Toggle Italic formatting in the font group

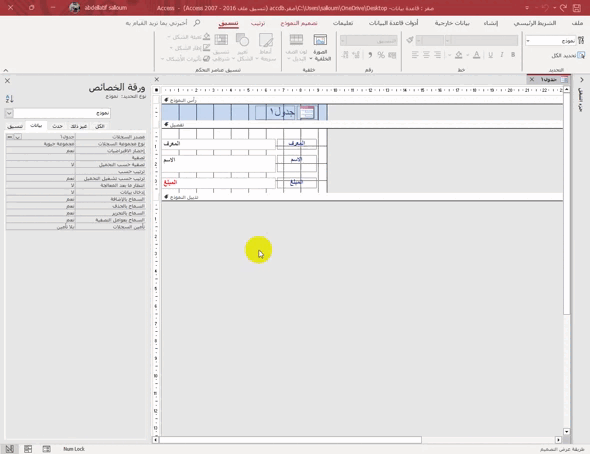(x=502, y=55)
